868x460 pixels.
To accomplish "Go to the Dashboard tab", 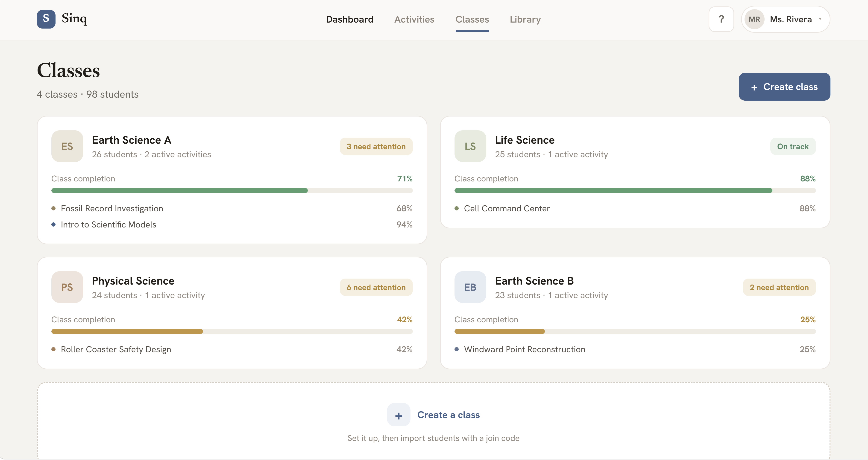I will [349, 19].
